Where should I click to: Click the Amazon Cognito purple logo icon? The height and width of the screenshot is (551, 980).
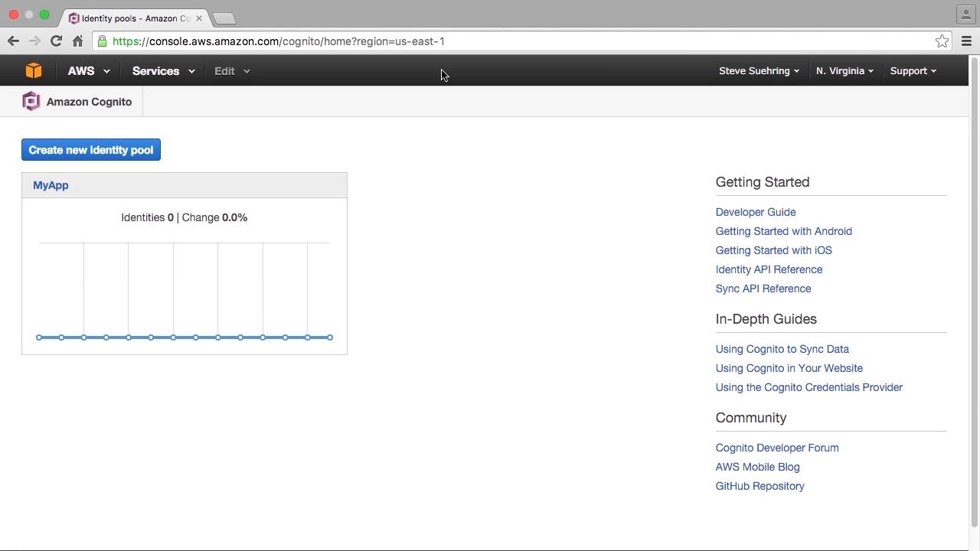coord(31,101)
